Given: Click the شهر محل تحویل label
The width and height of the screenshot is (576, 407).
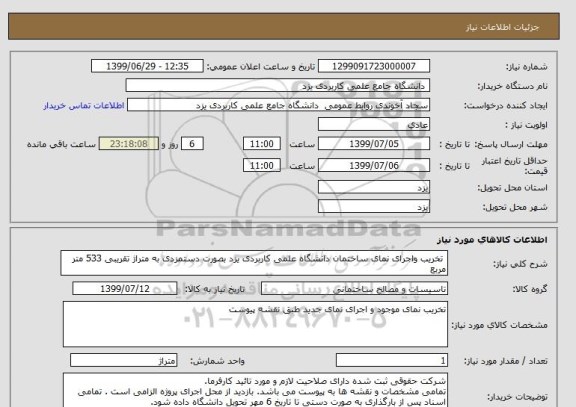Looking at the screenshot, I should [515, 208].
